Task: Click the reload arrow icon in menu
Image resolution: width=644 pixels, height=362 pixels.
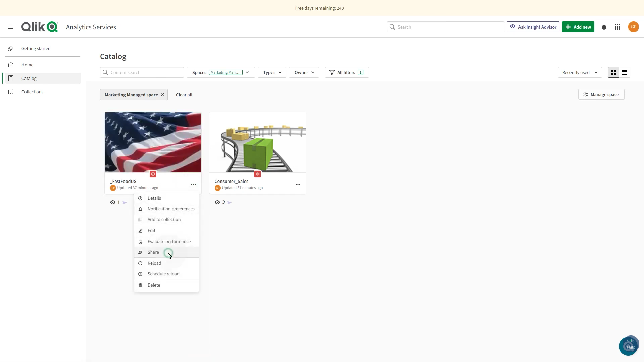Action: coord(140,263)
